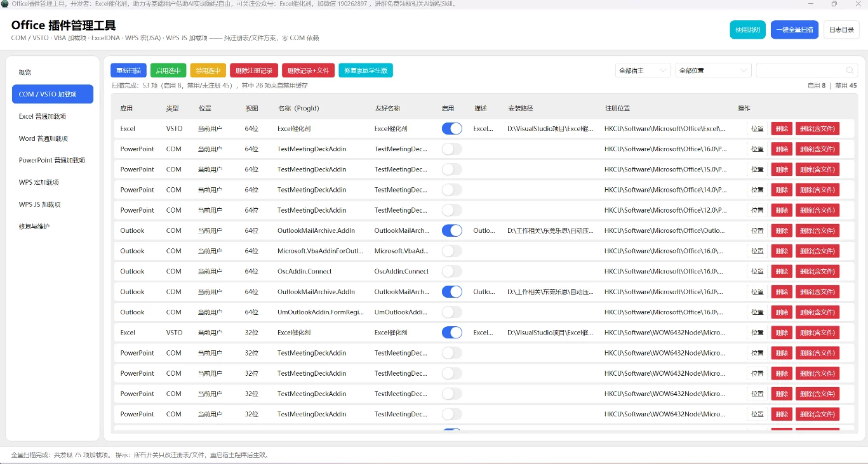
Task: Click 删除 for the PowerPoint Office\14.0 row
Action: pyautogui.click(x=782, y=190)
